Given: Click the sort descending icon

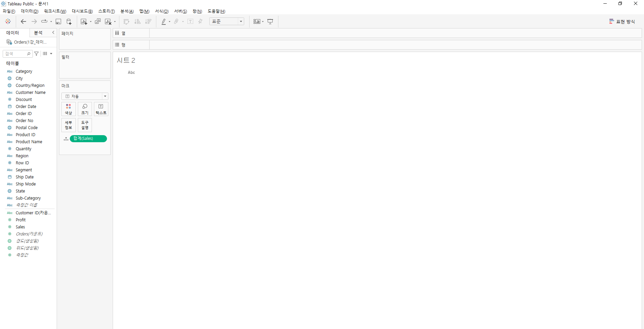Looking at the screenshot, I should tap(148, 21).
